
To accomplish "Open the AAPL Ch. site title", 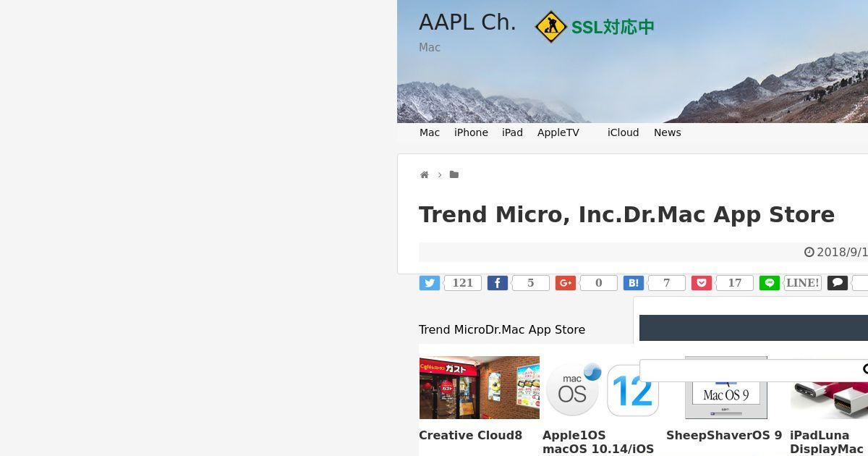I will pyautogui.click(x=467, y=22).
